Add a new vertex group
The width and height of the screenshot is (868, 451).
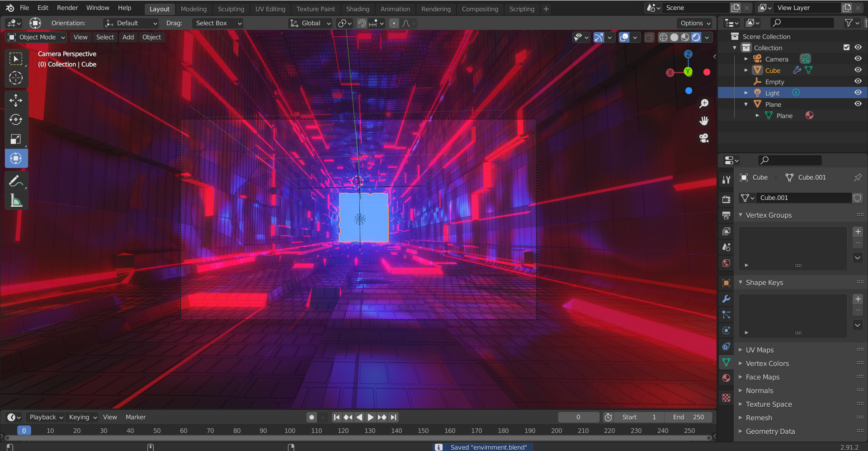click(858, 232)
